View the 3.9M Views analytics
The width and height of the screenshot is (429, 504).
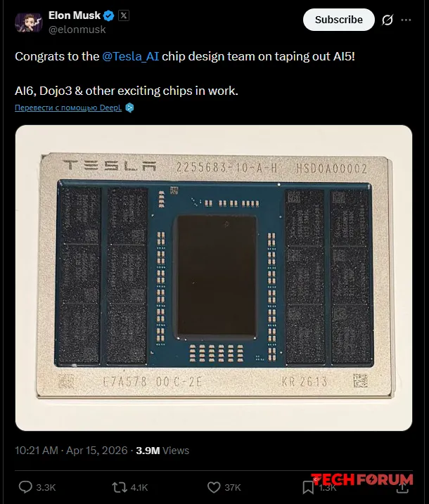(162, 451)
